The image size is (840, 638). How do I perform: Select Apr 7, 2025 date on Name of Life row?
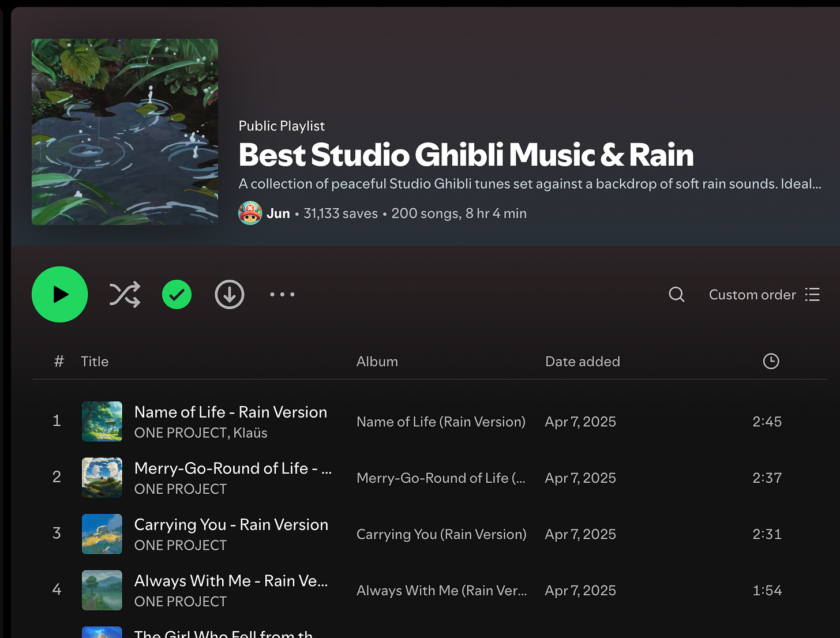[x=580, y=422]
